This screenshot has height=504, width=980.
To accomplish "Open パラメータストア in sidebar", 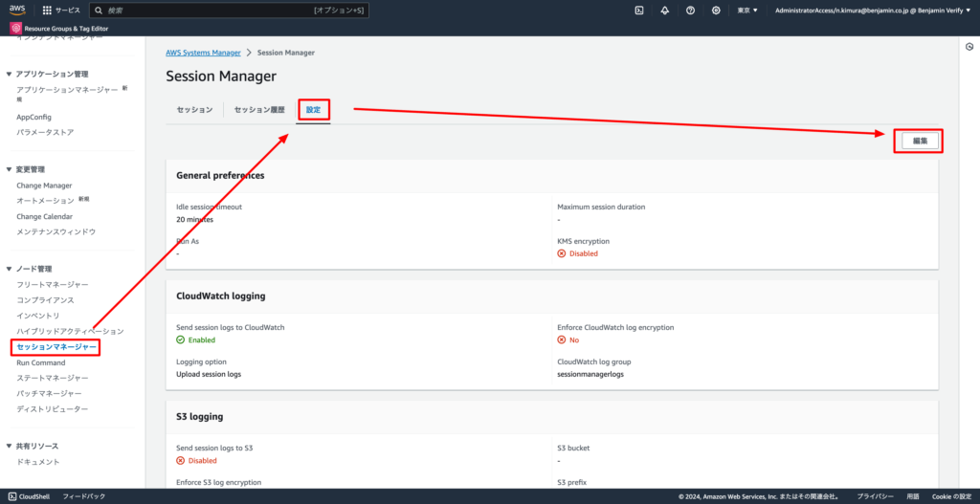I will coord(45,132).
